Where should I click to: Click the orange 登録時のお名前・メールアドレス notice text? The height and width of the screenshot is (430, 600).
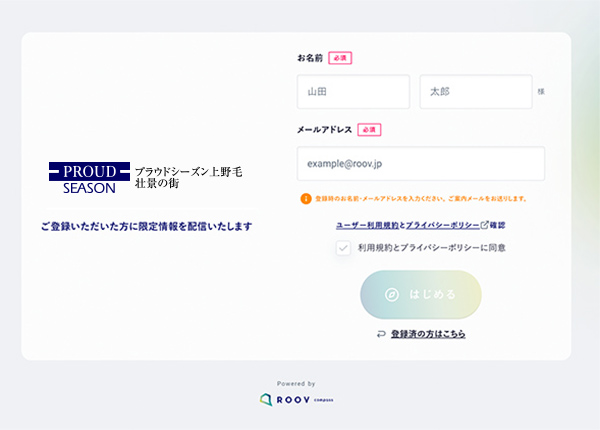(x=421, y=199)
